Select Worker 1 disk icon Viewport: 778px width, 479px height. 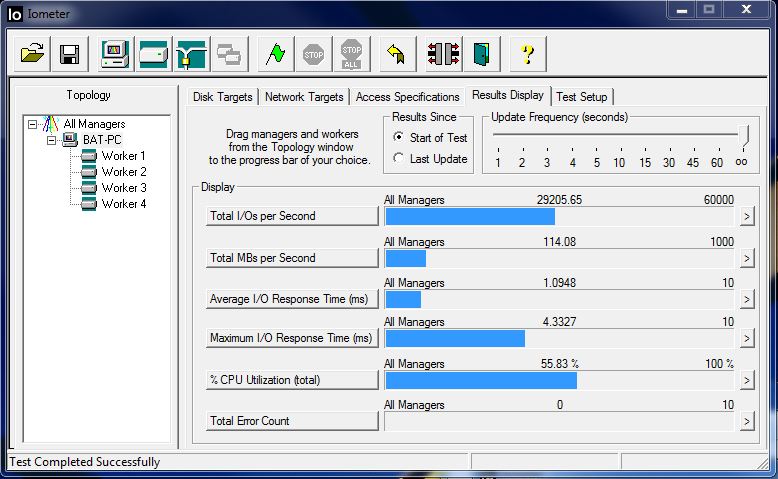pyautogui.click(x=89, y=156)
